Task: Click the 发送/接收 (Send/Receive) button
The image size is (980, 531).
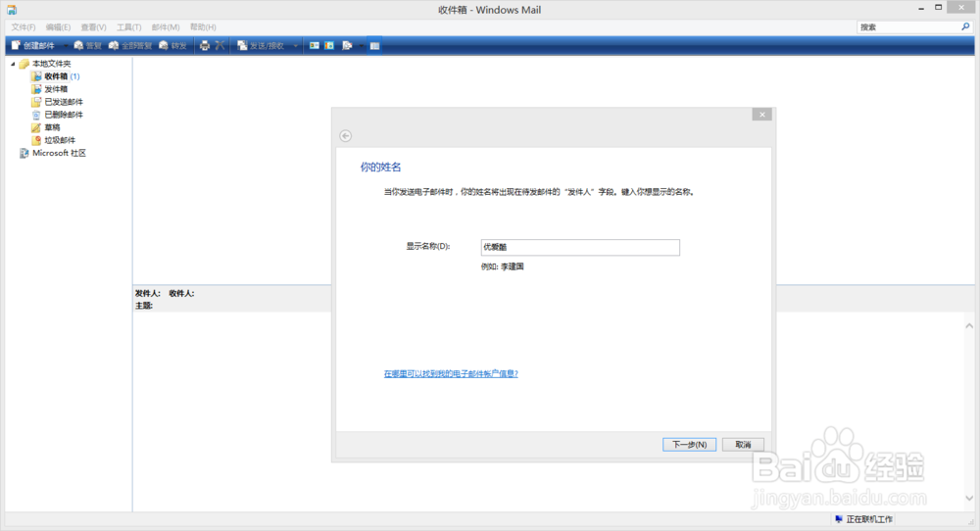Action: 261,46
